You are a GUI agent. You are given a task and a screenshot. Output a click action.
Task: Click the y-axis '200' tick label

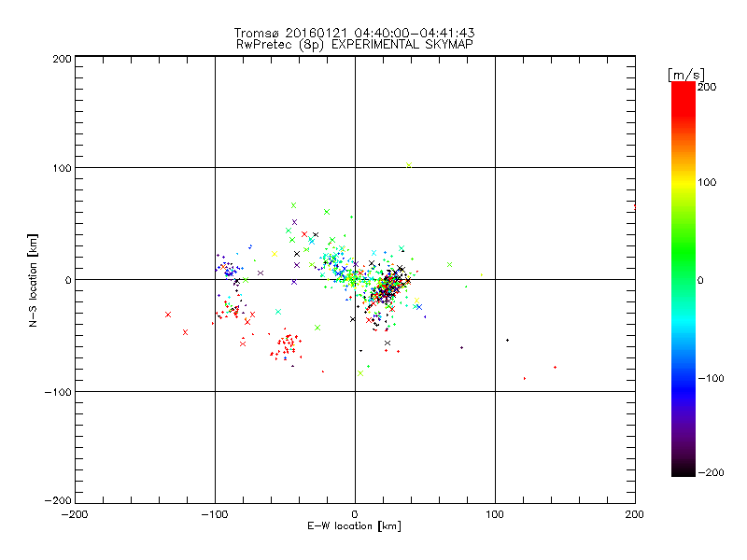pos(63,59)
